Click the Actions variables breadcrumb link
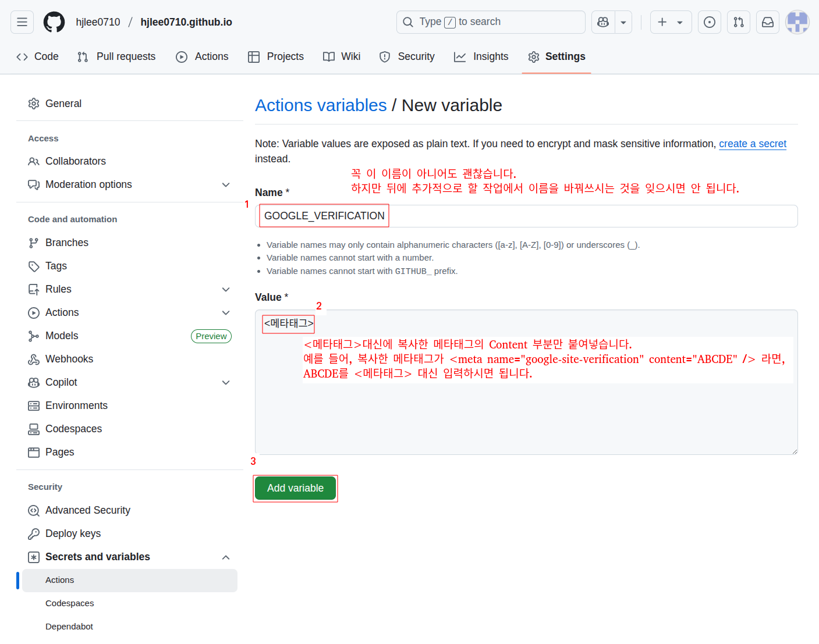Screen dimensions: 819x644 [x=321, y=105]
